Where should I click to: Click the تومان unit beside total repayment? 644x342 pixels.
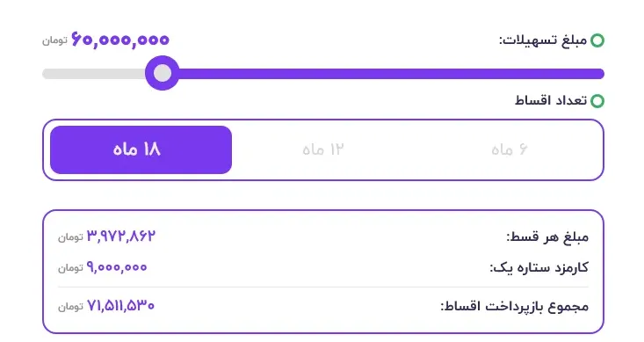tap(70, 306)
